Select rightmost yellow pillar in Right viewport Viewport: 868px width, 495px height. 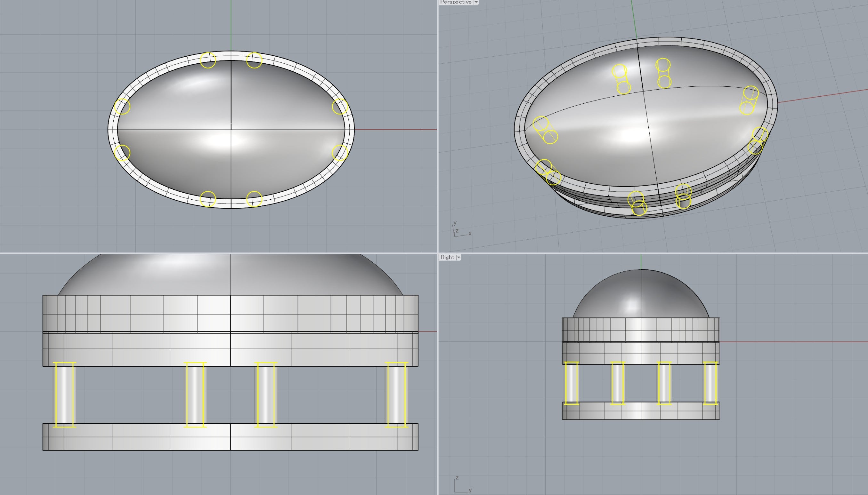[x=710, y=383]
